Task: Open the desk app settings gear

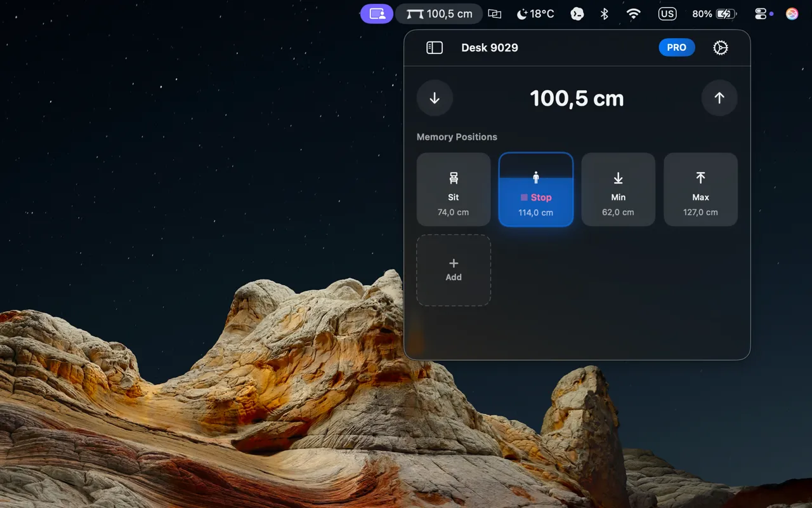Action: pos(721,48)
